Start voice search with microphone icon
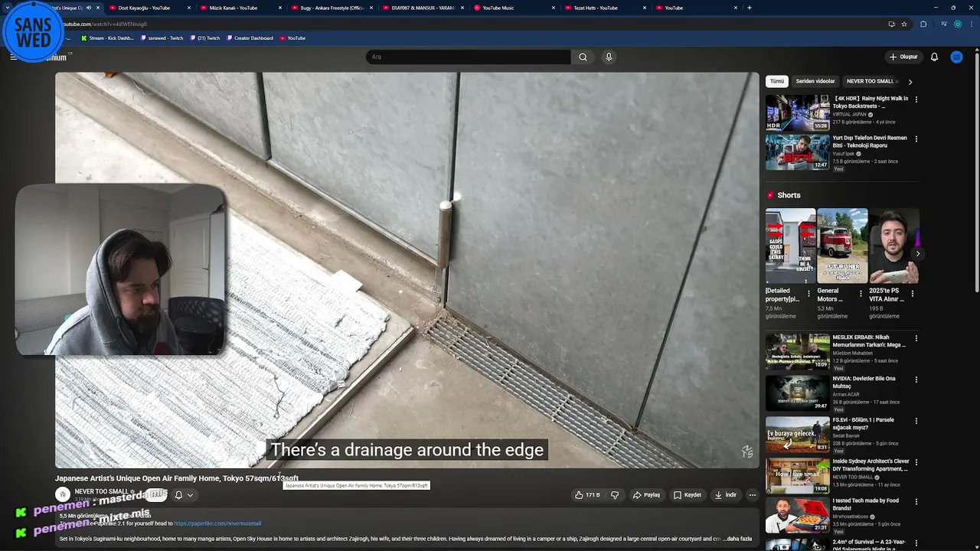 pyautogui.click(x=609, y=57)
